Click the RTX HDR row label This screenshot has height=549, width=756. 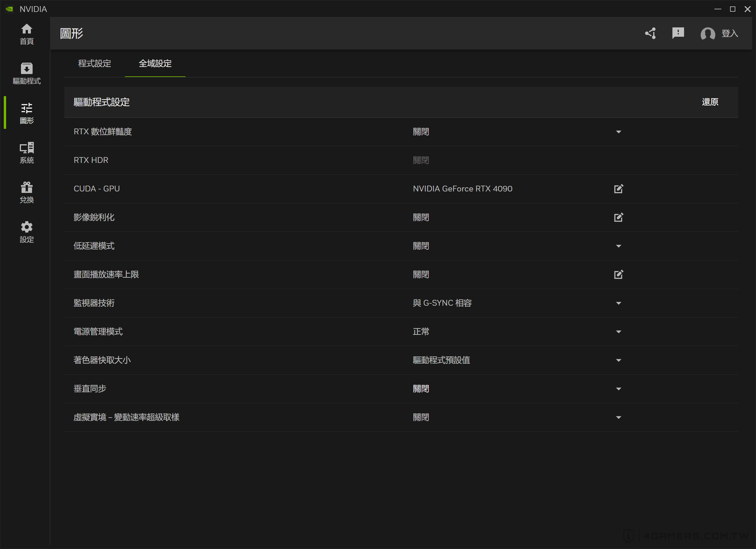point(91,160)
